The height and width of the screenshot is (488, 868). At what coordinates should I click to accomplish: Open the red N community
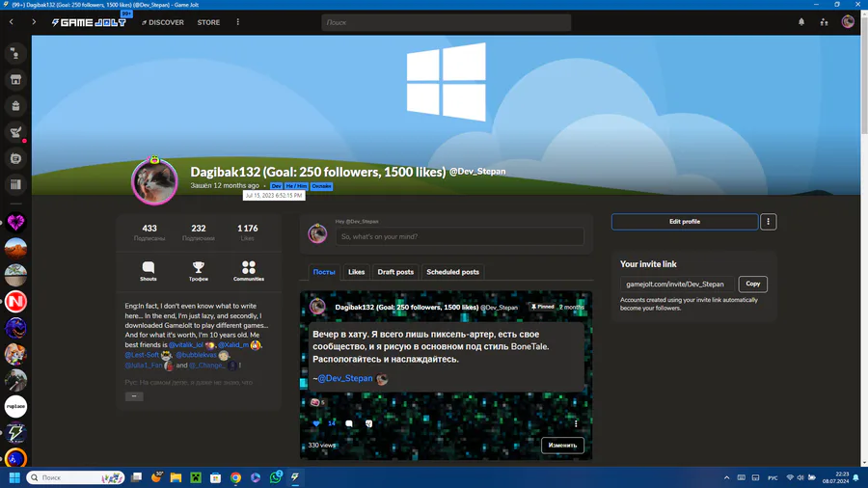tap(15, 302)
